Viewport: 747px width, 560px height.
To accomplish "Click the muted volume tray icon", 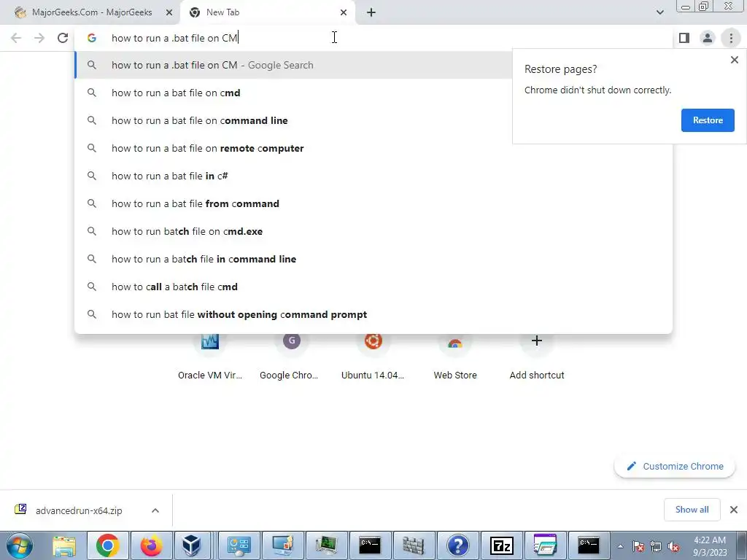I will click(673, 547).
